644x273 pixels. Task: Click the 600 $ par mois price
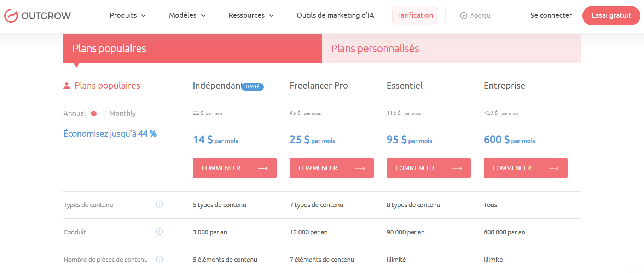[509, 140]
